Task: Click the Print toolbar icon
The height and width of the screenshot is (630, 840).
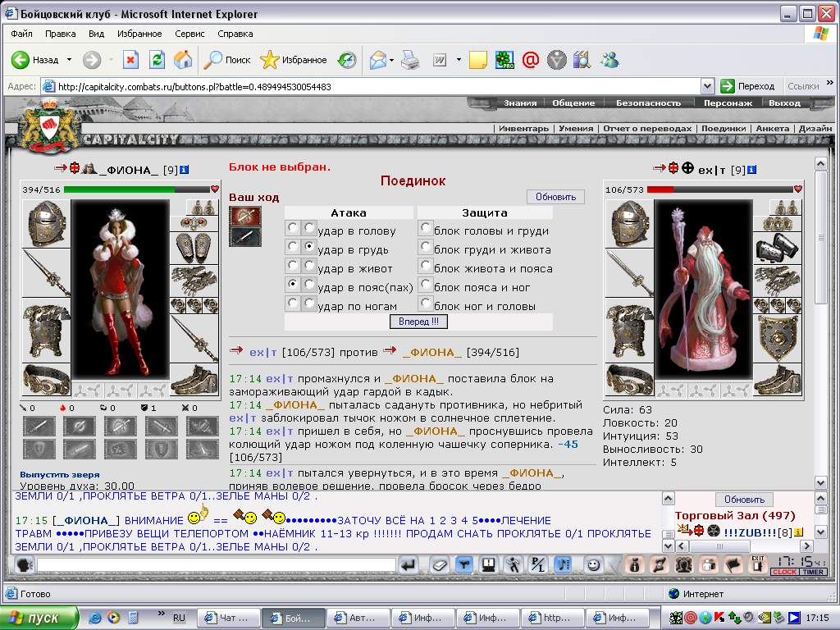Action: (410, 60)
